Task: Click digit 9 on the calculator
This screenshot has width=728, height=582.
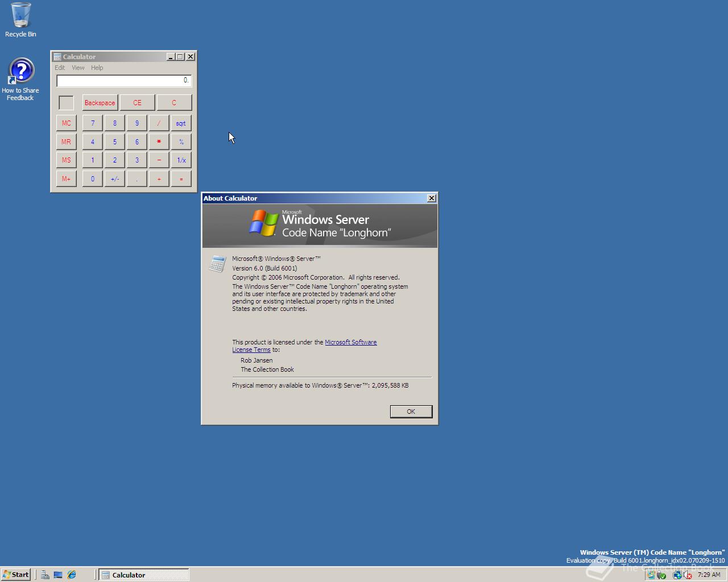Action: tap(137, 123)
